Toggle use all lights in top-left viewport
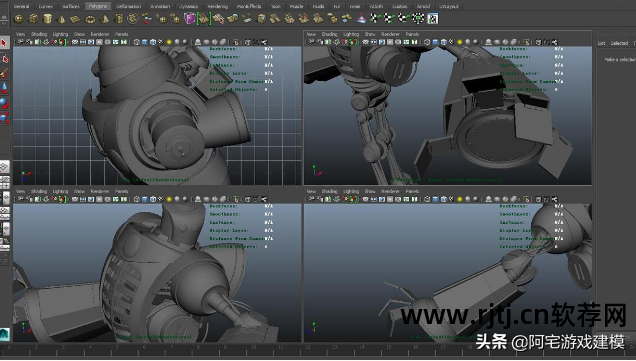The height and width of the screenshot is (361, 636). 169,42
